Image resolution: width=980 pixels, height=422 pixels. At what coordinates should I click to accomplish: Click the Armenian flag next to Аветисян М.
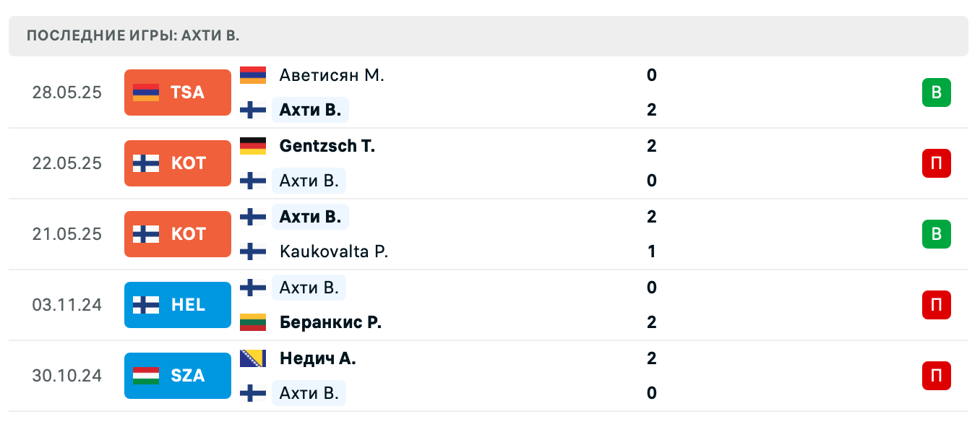coord(252,75)
